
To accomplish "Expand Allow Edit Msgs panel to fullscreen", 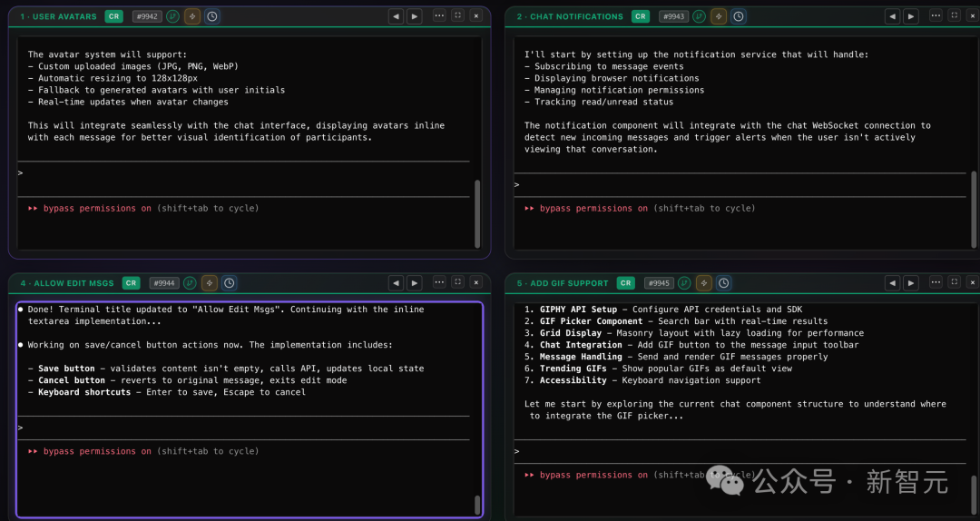I will pyautogui.click(x=458, y=282).
